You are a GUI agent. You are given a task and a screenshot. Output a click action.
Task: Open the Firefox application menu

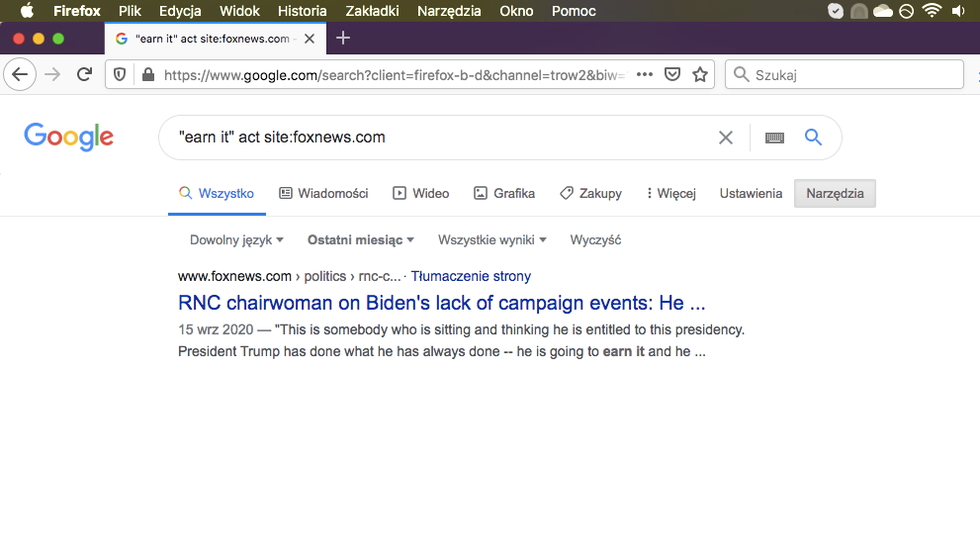pyautogui.click(x=77, y=11)
